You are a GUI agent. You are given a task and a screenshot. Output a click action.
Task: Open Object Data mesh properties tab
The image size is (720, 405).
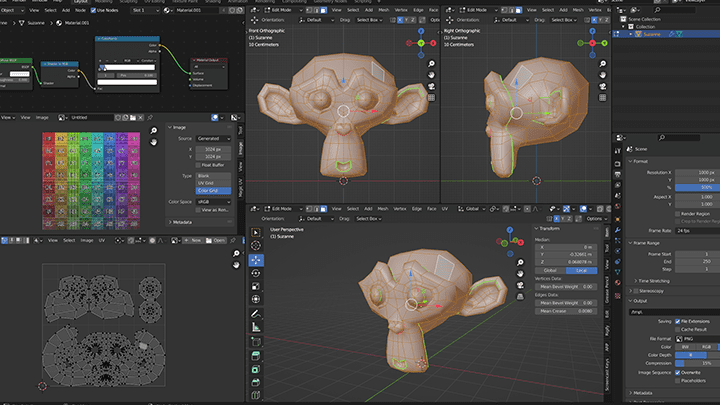click(x=618, y=272)
